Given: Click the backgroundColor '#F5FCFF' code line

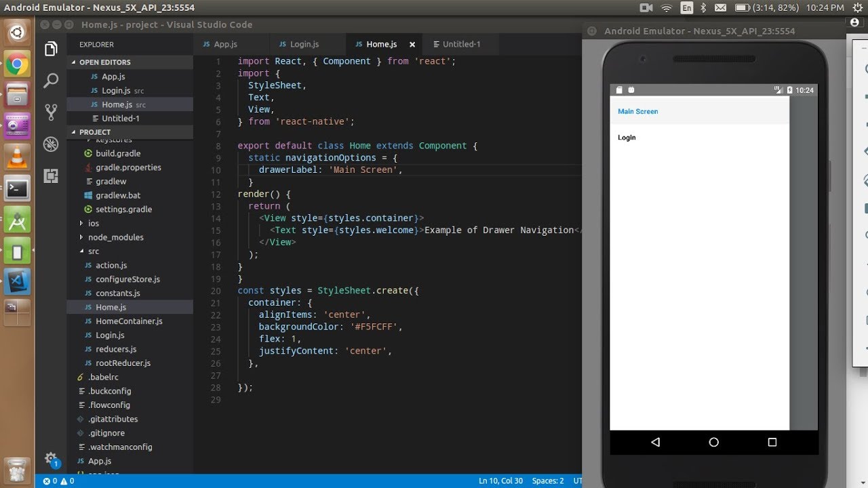Looking at the screenshot, I should pyautogui.click(x=330, y=327).
